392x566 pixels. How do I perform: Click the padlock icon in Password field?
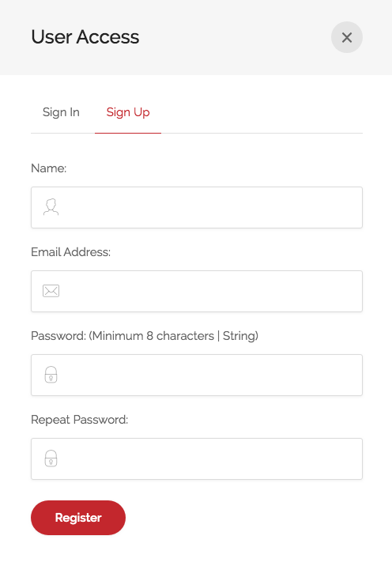pyautogui.click(x=51, y=375)
